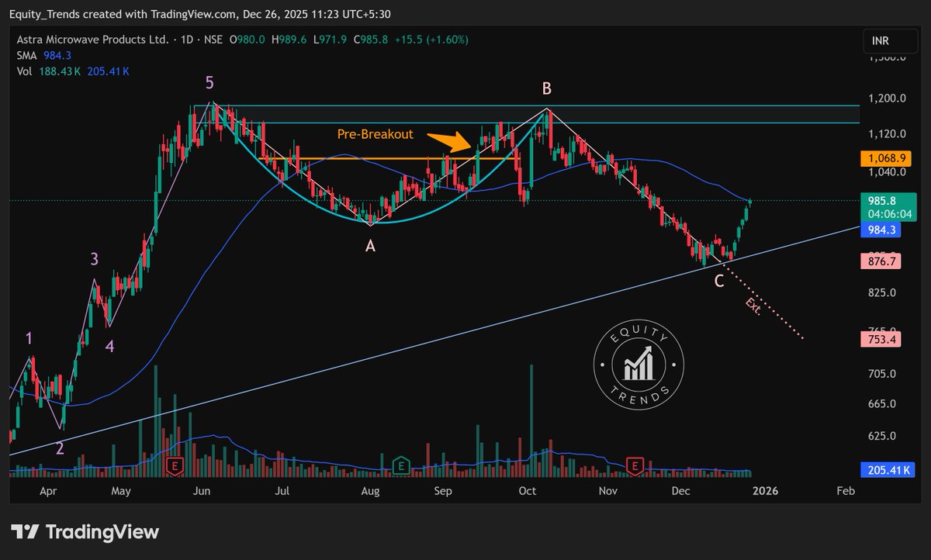Viewport: 931px width, 560px height.
Task: Click the Feb label on time axis
Action: [x=846, y=491]
